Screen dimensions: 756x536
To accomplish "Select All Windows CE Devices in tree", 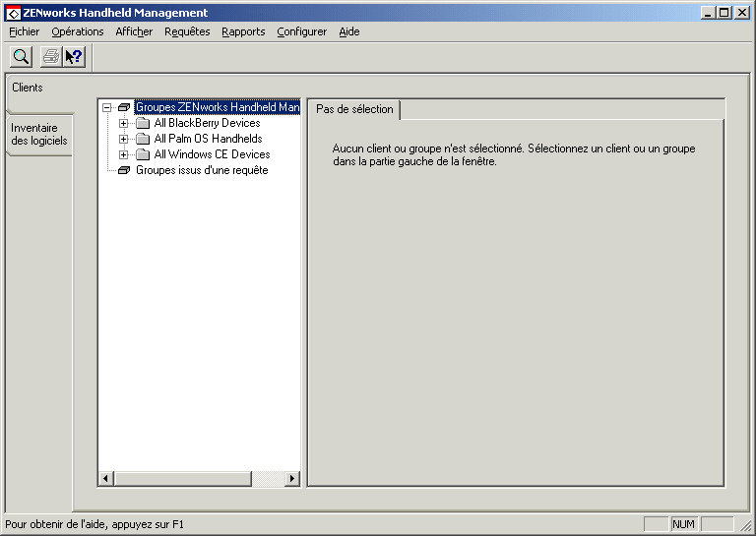I will (213, 154).
